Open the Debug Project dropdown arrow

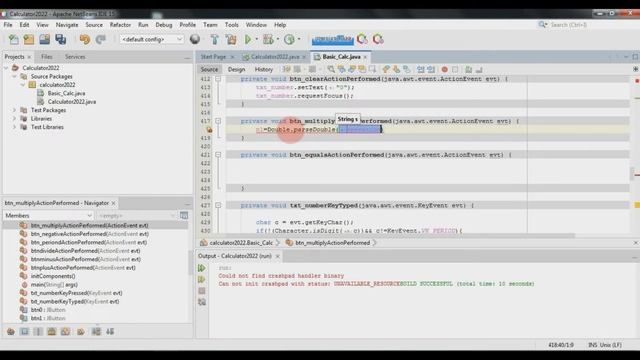[278, 39]
